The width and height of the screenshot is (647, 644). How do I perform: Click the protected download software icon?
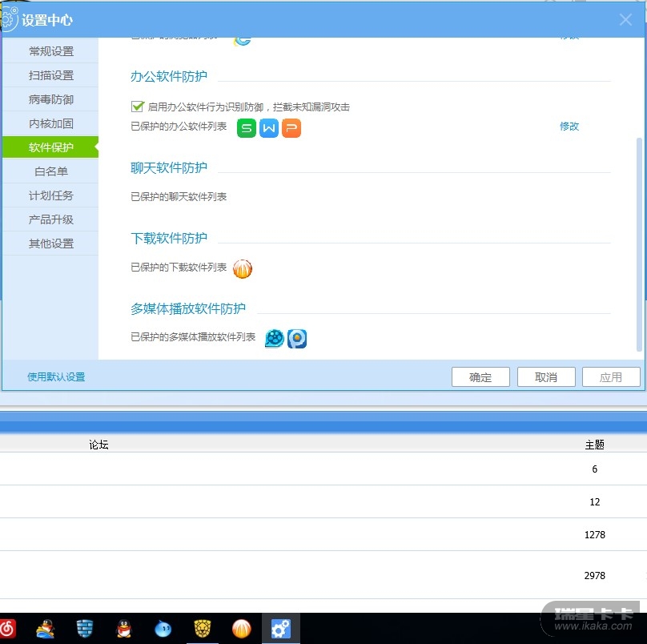click(242, 269)
